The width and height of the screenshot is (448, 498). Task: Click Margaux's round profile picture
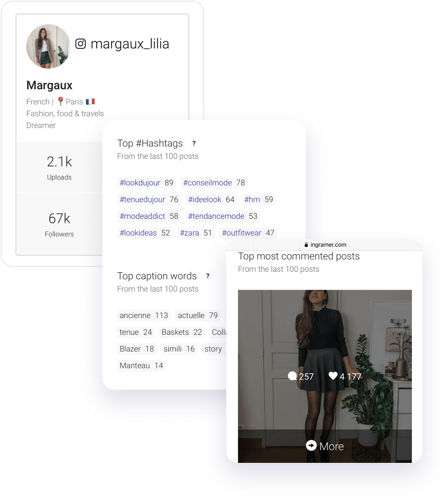[x=48, y=46]
